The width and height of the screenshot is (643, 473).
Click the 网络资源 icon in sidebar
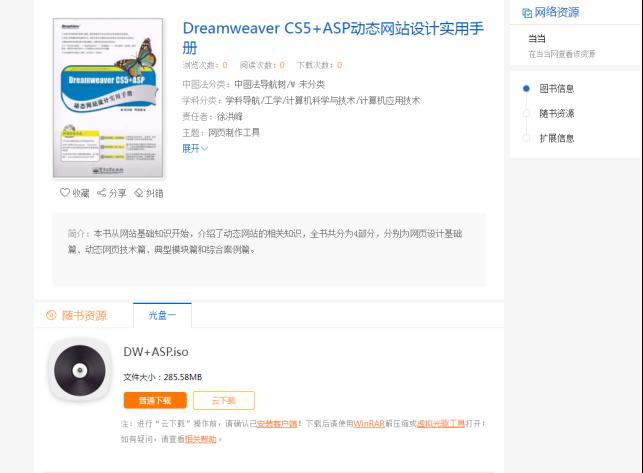[x=527, y=13]
